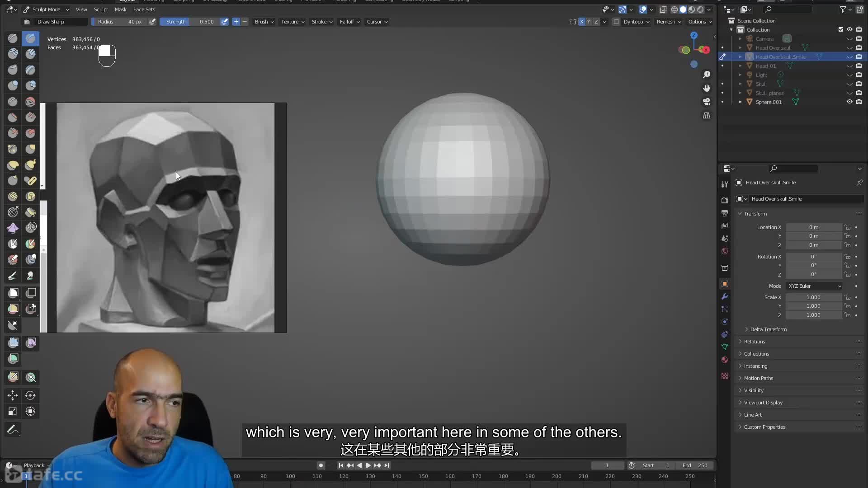Click the Cursor dropdown button
This screenshot has width=868, height=488.
pyautogui.click(x=377, y=22)
